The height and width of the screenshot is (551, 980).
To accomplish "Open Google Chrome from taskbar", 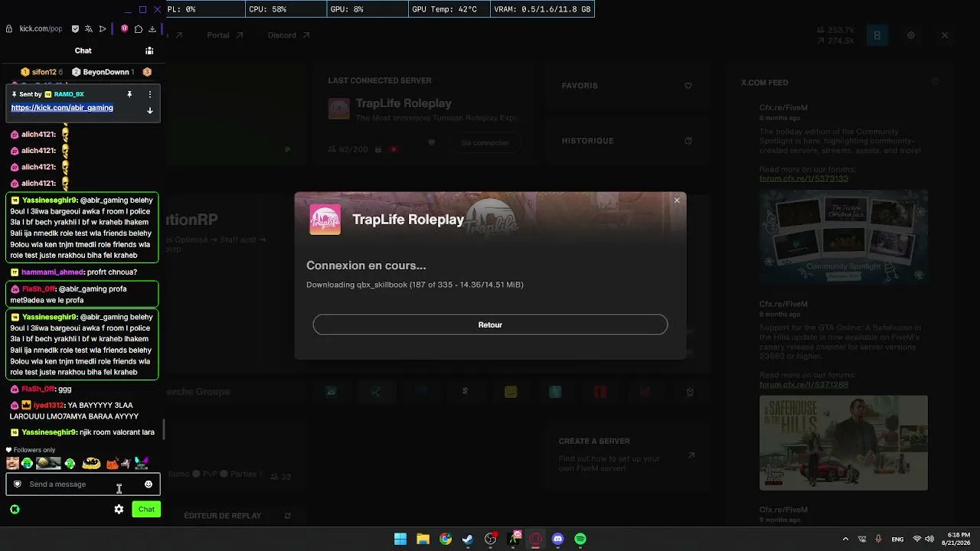I will coord(446,539).
